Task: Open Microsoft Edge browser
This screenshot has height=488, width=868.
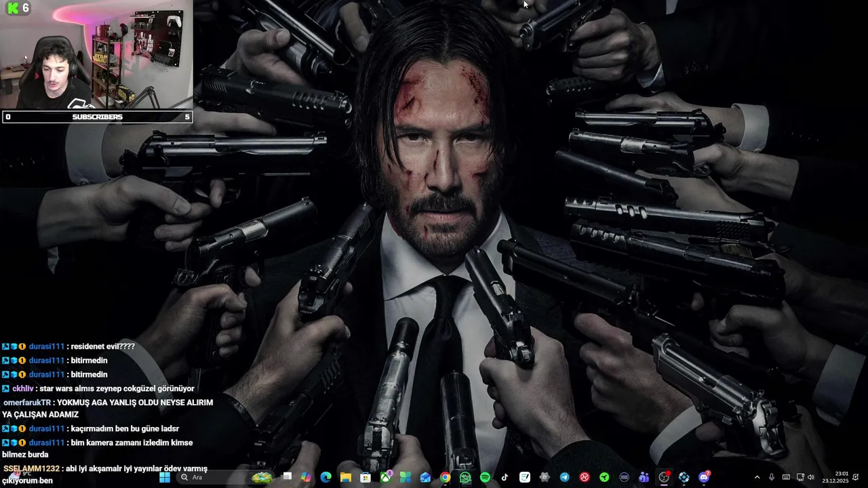Action: pyautogui.click(x=325, y=477)
